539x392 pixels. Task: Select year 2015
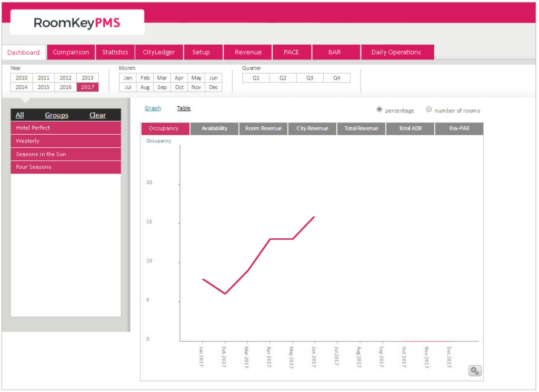point(43,87)
